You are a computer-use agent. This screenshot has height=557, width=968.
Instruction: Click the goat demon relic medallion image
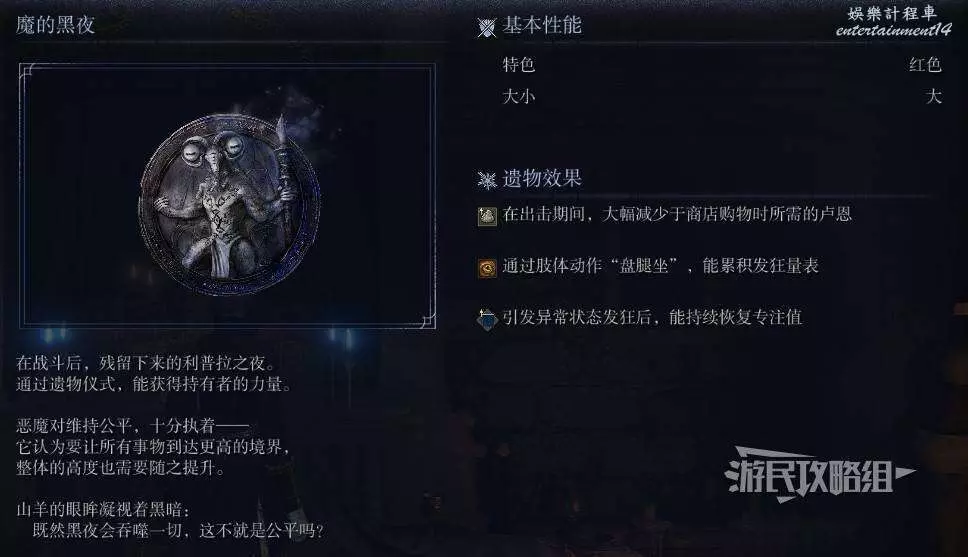tap(230, 204)
